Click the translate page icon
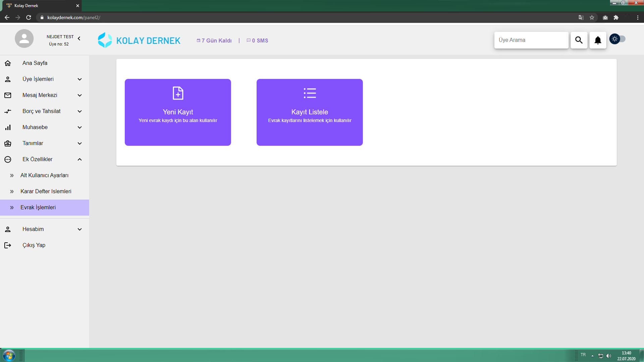The image size is (644, 362). click(581, 17)
